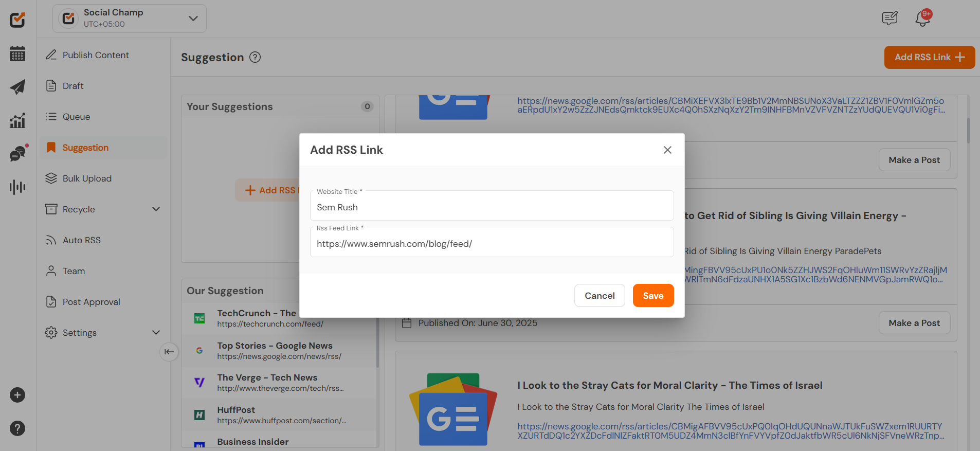Viewport: 980px width, 451px height.
Task: Open the calendar icon in left rail
Action: (x=17, y=53)
